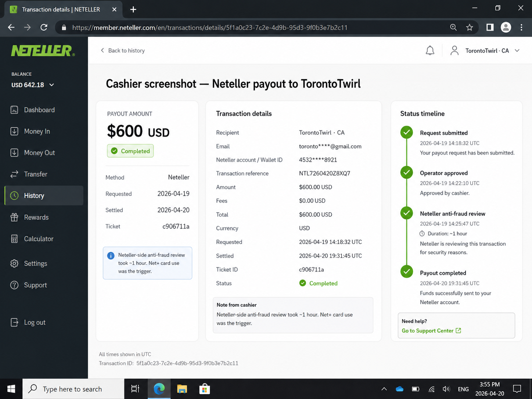Reload the page in browser
Viewport: 532px width, 399px height.
(44, 27)
